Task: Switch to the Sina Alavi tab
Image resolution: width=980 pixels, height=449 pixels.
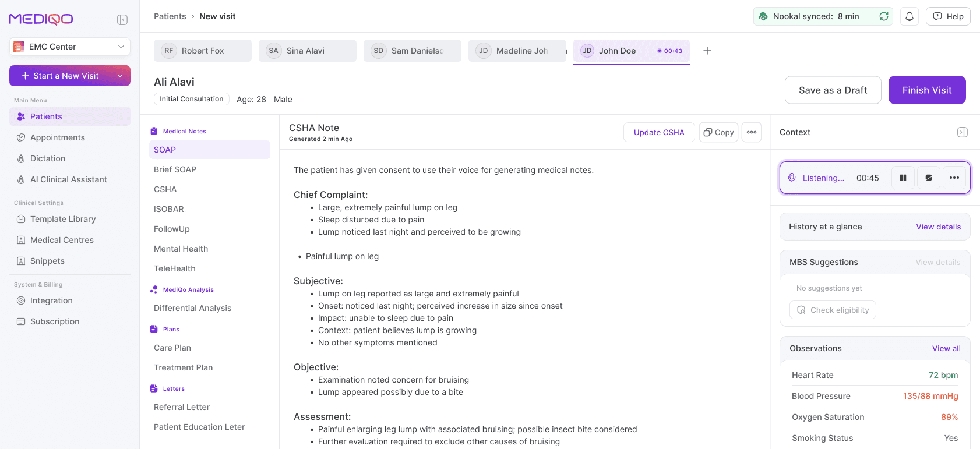Action: click(308, 51)
